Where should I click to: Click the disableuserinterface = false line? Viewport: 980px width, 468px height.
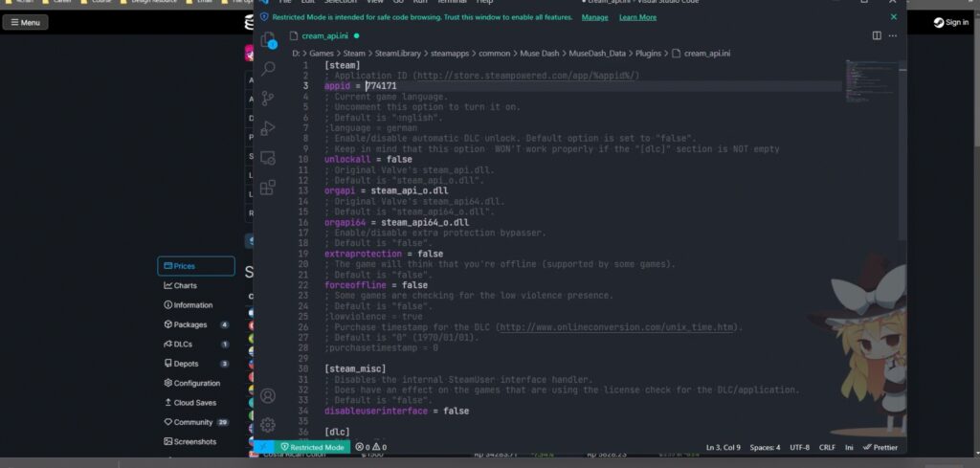(396, 412)
